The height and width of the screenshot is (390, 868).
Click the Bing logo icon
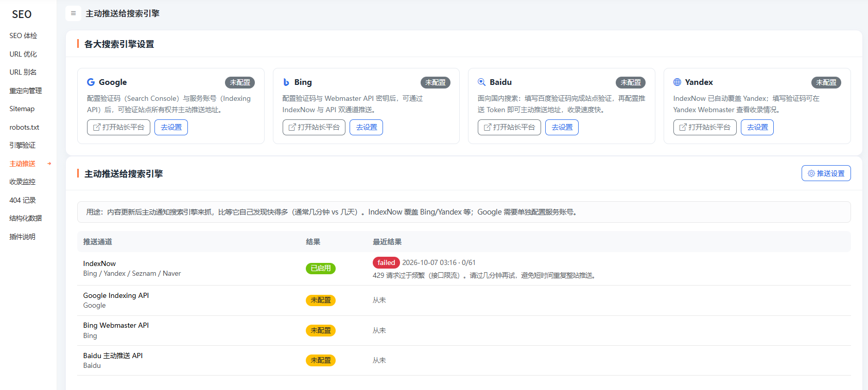[x=286, y=82]
